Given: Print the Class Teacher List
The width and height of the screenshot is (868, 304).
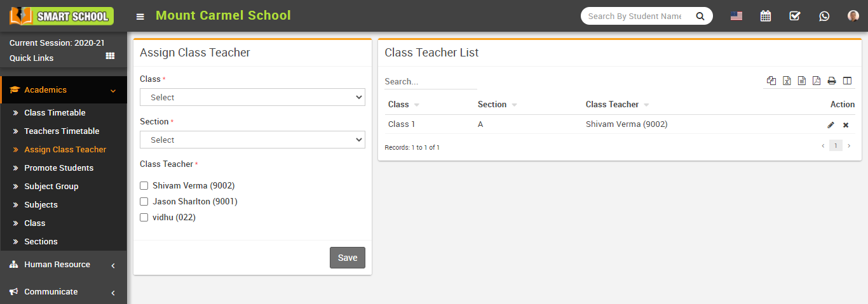Looking at the screenshot, I should (832, 81).
